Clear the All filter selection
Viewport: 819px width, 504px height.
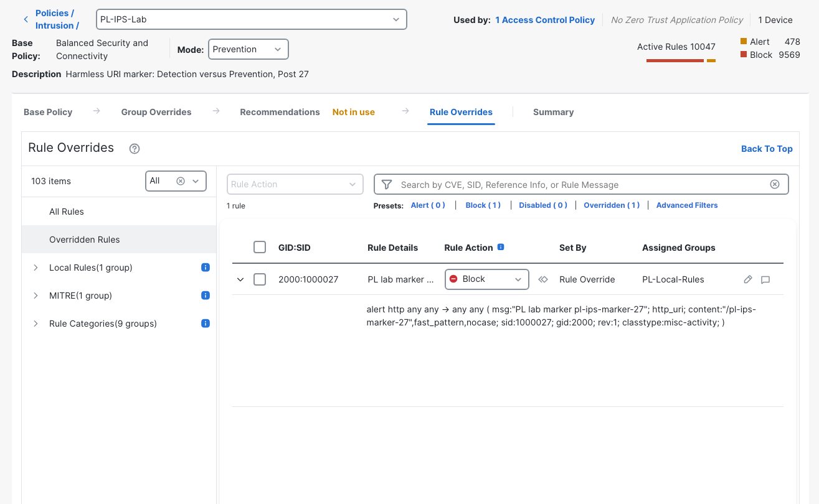click(181, 181)
